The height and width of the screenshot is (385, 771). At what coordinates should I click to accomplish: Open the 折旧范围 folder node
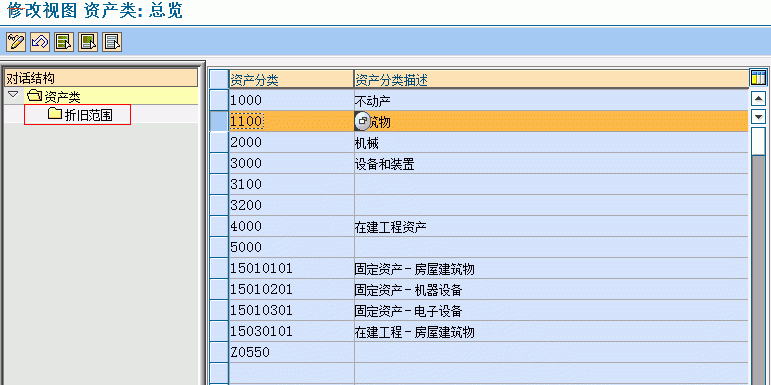(81, 115)
